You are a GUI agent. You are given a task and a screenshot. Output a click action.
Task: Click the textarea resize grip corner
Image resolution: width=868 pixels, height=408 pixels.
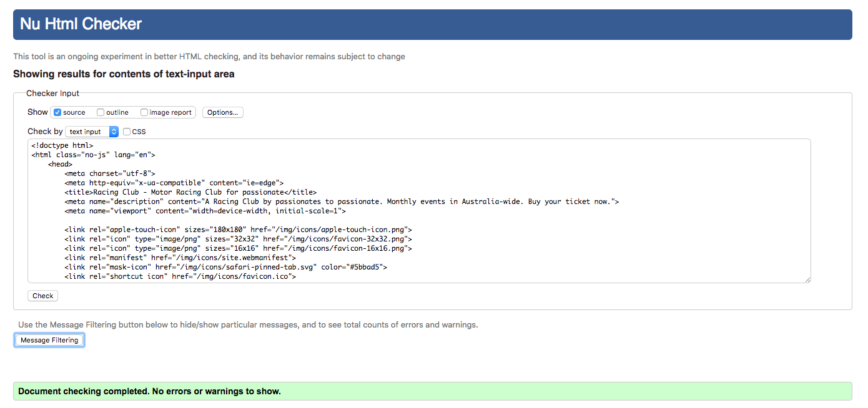click(807, 279)
